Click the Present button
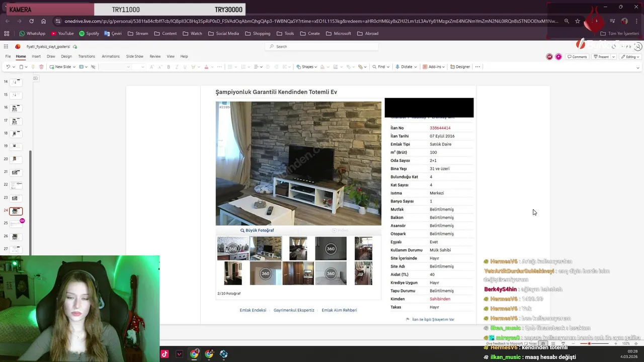 click(601, 57)
